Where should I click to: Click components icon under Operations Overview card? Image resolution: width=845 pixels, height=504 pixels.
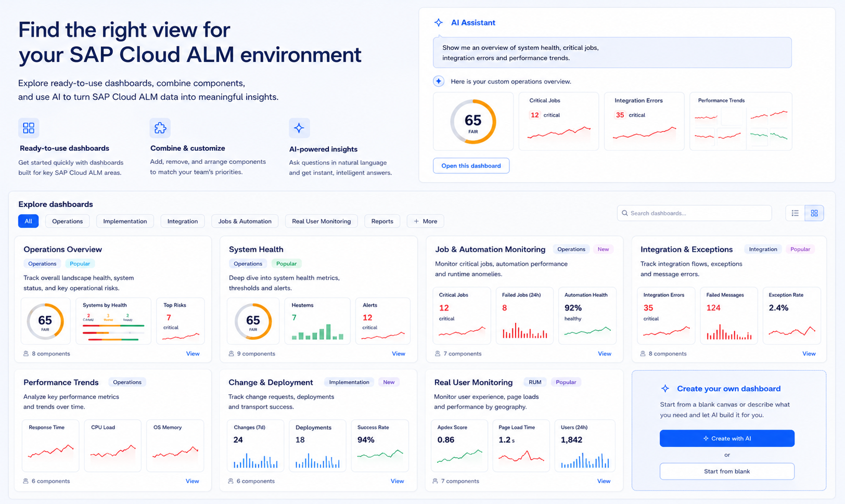pos(26,354)
